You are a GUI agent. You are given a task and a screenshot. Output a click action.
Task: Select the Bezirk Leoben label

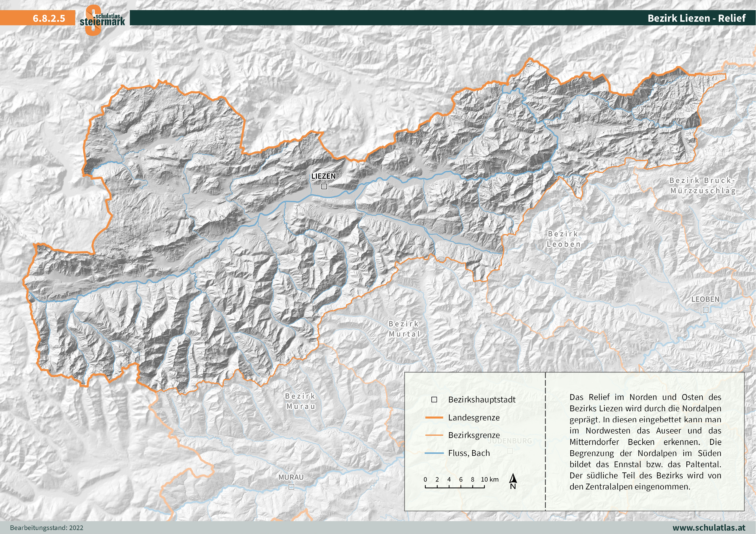pos(563,239)
